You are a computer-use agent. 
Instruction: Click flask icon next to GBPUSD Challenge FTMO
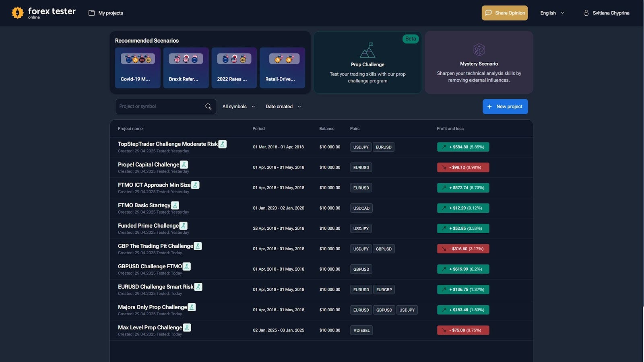pyautogui.click(x=186, y=266)
